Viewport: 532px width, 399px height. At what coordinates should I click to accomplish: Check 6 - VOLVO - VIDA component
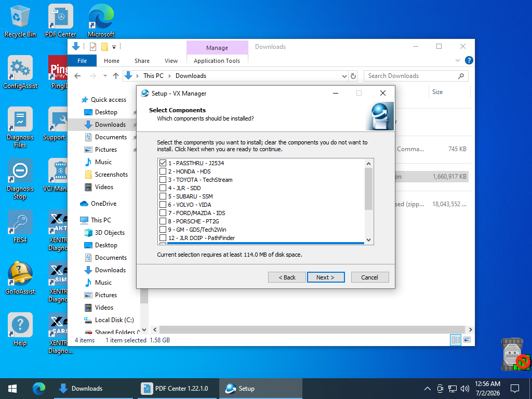coord(163,205)
